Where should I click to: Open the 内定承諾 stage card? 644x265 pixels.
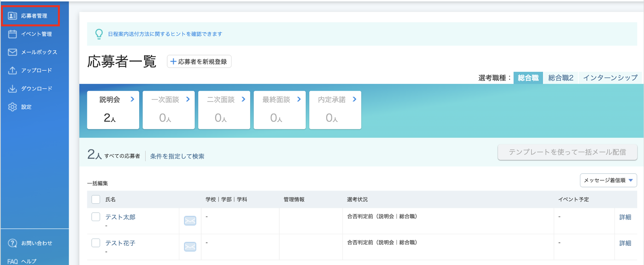335,110
